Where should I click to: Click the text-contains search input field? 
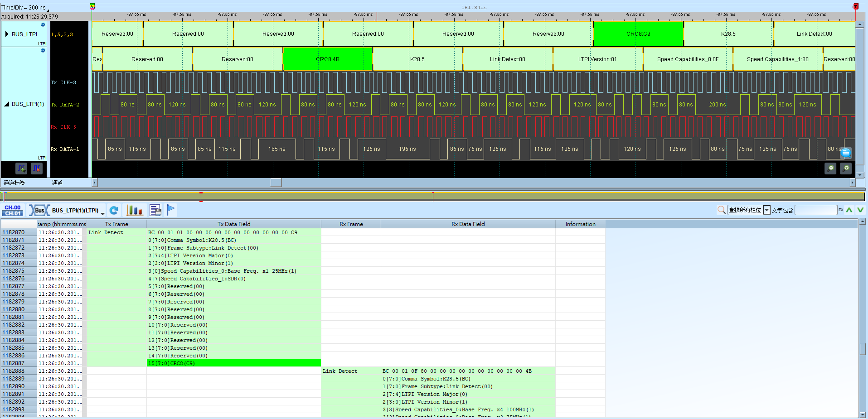pos(816,210)
